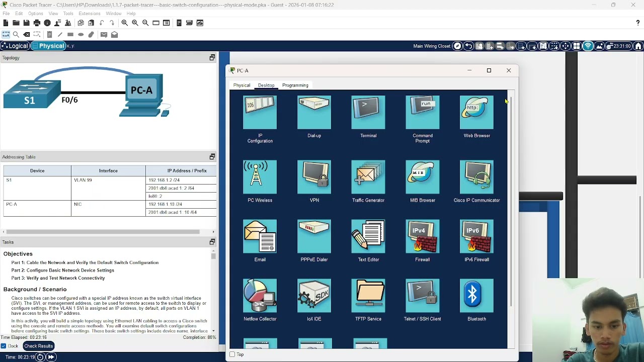Image resolution: width=644 pixels, height=362 pixels.
Task: Pop out the Addressing Table panel
Action: click(212, 157)
